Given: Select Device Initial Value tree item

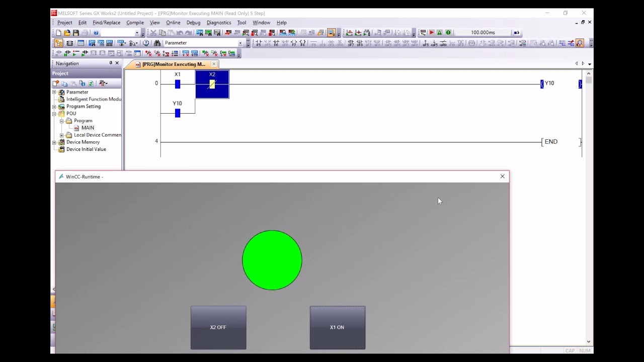Looking at the screenshot, I should [86, 149].
